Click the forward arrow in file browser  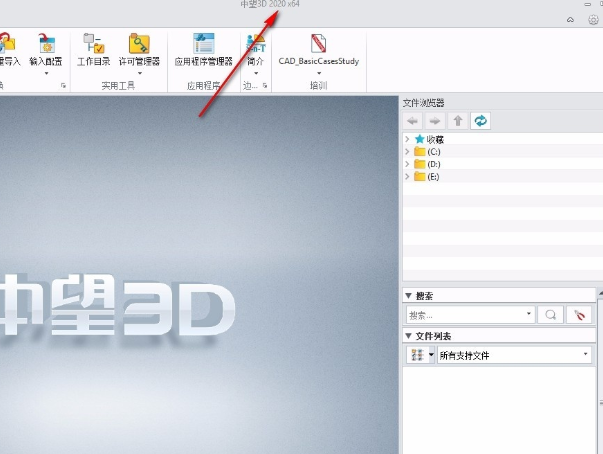[x=436, y=120]
